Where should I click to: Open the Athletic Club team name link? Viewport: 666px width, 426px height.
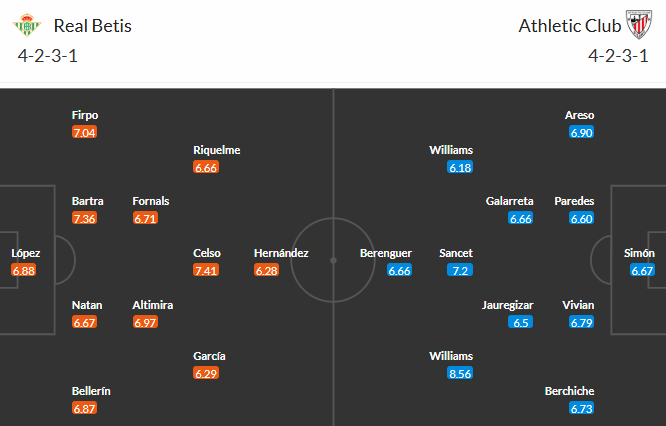[x=565, y=26]
